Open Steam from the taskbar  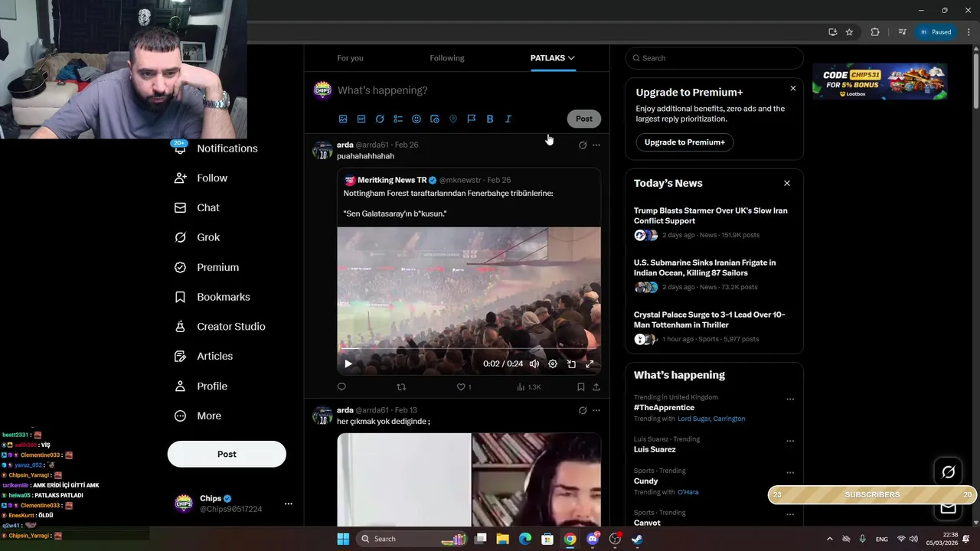[637, 539]
